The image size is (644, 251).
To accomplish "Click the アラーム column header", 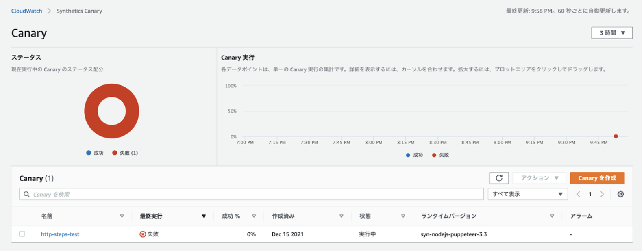I will click(x=581, y=216).
